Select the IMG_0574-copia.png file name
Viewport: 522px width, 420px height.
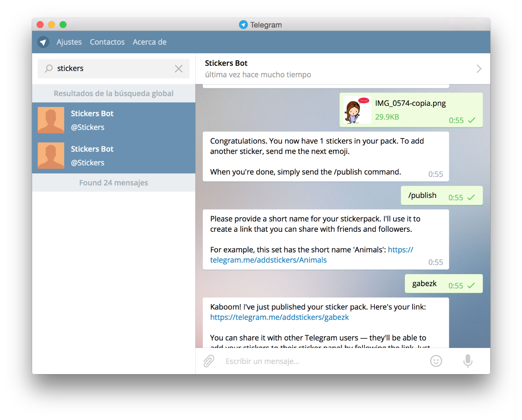coord(410,103)
